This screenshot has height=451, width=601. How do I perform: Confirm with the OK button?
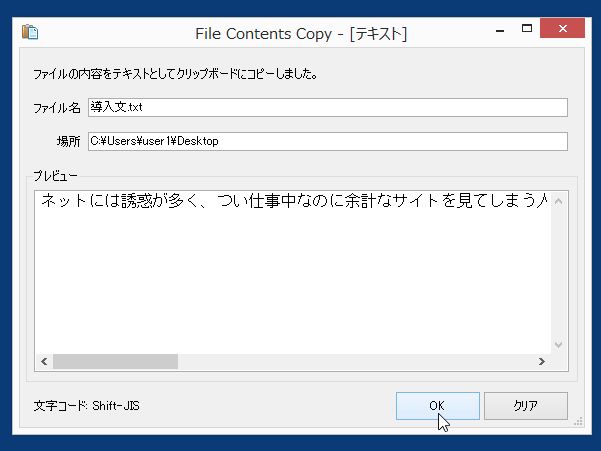pos(437,406)
